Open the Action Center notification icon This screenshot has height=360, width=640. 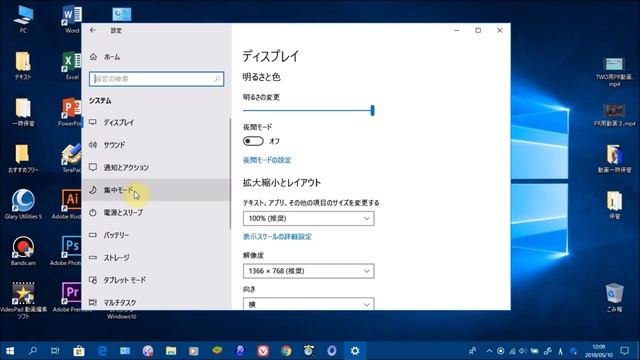(624, 351)
